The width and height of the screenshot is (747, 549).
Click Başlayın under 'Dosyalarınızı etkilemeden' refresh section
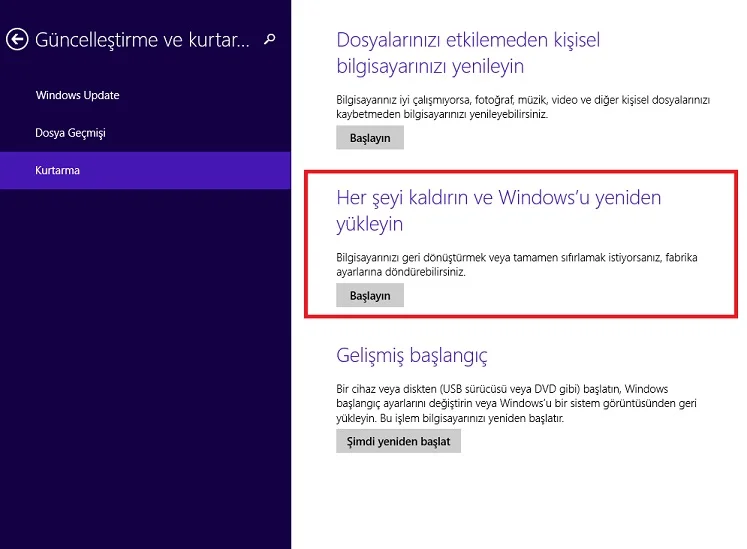click(370, 138)
